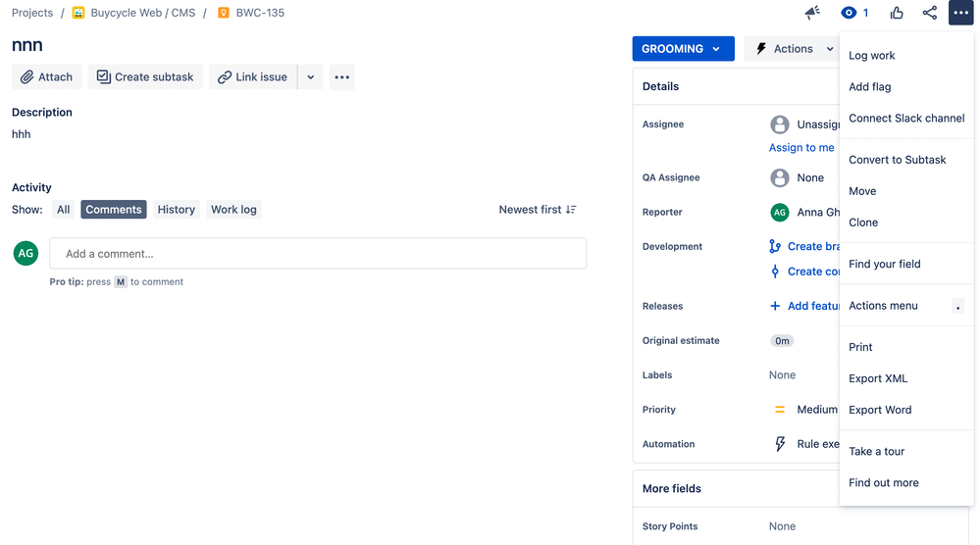Click the Assign to me link
Image resolution: width=980 pixels, height=545 pixels.
point(801,148)
